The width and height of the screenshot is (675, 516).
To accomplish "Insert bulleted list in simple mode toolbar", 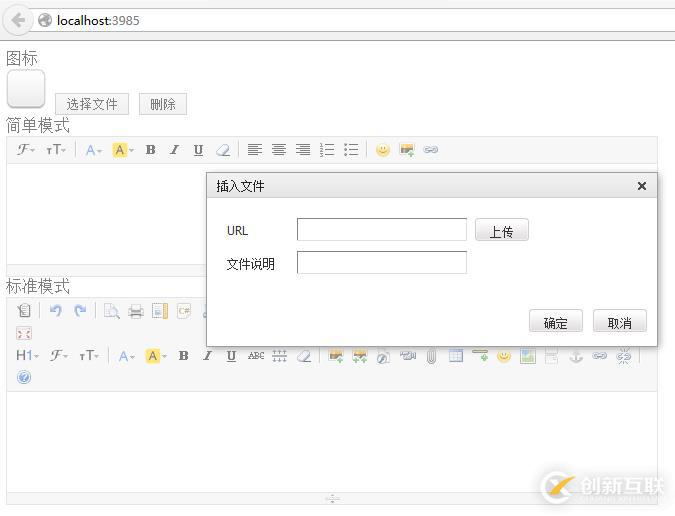I will point(351,150).
